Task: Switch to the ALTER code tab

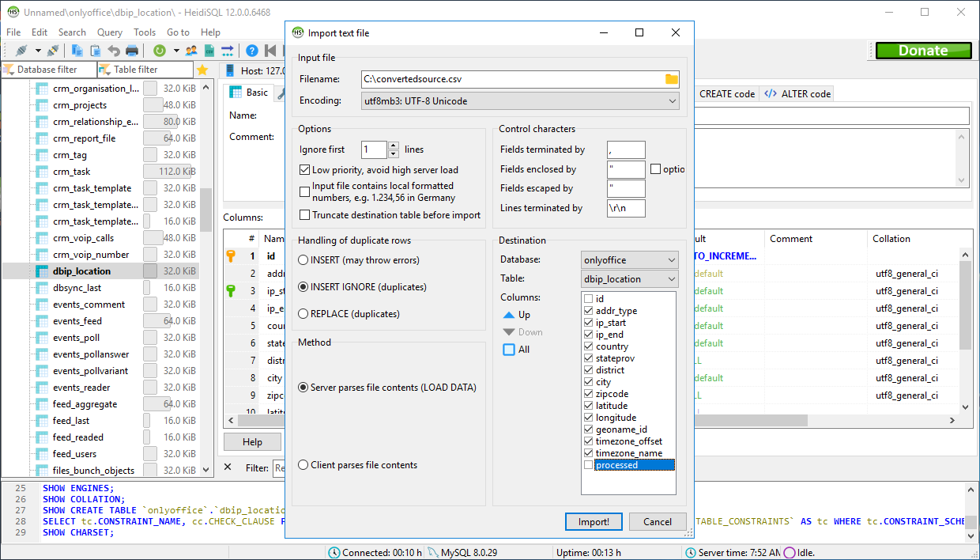Action: 798,94
